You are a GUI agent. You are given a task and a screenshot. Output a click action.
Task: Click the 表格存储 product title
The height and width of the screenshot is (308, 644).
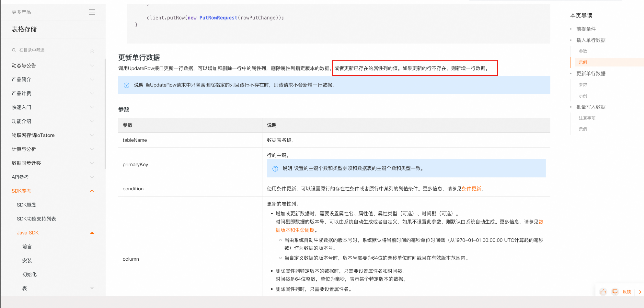(24, 29)
